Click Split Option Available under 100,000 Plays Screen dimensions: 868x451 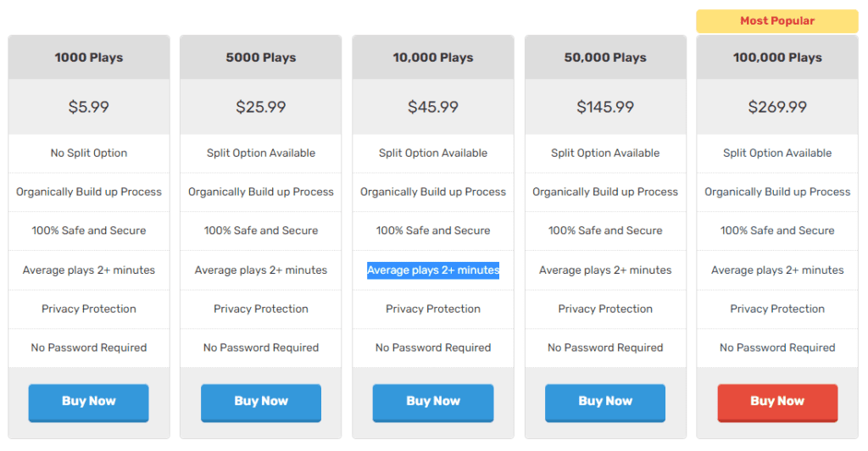point(777,153)
